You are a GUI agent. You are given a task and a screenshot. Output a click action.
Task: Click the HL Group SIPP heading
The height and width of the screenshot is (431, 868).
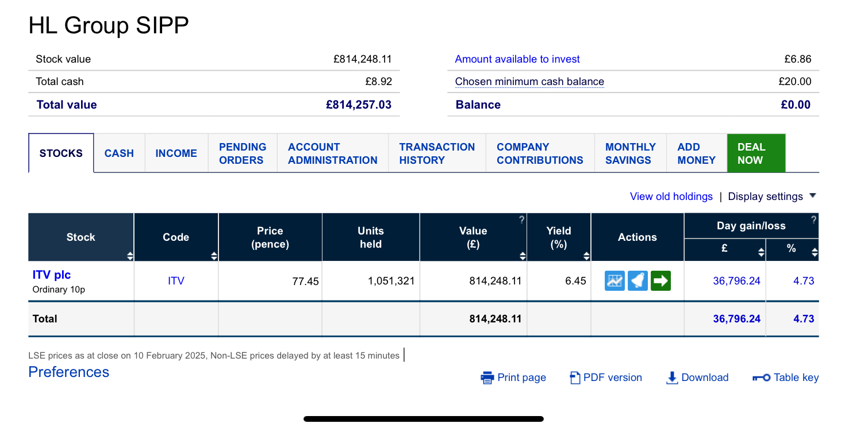109,25
